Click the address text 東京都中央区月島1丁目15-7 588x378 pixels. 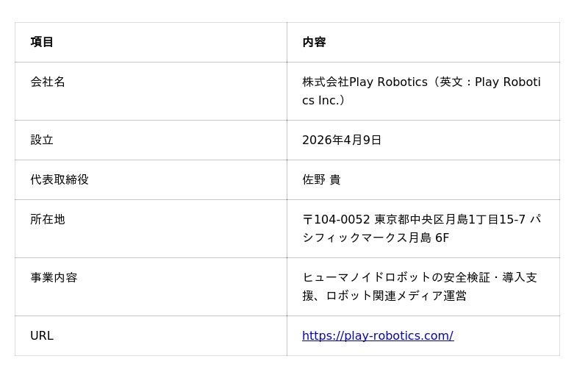click(450, 219)
